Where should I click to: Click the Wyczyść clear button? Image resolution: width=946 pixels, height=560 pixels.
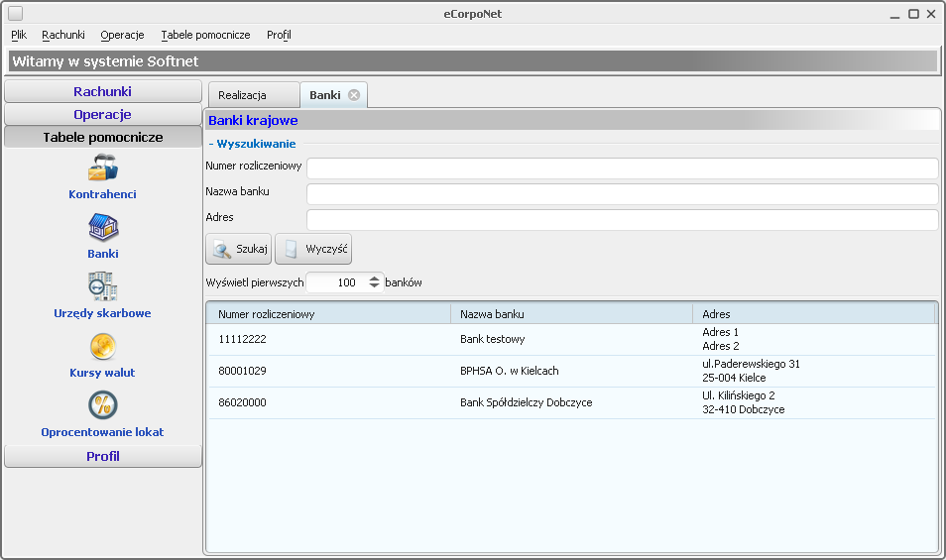point(313,249)
